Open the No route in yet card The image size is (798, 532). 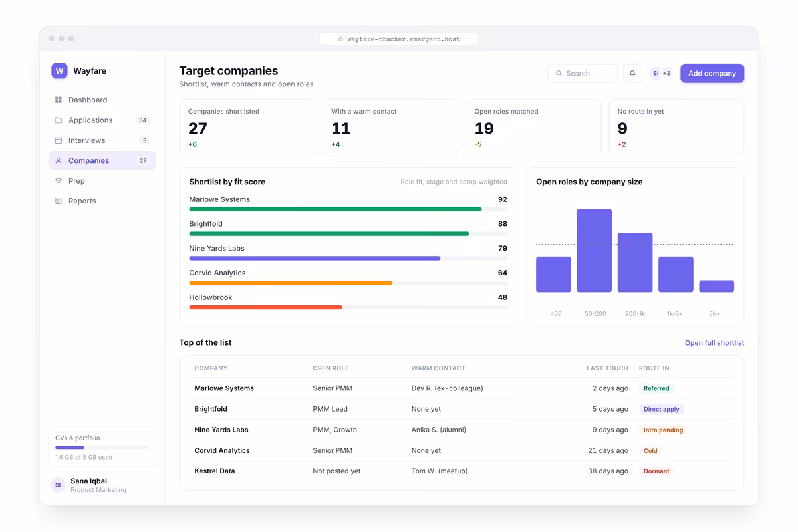(x=676, y=128)
